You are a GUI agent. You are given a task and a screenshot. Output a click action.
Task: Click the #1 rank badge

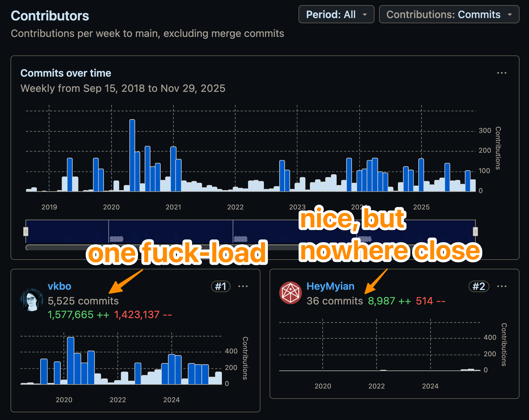pos(221,286)
